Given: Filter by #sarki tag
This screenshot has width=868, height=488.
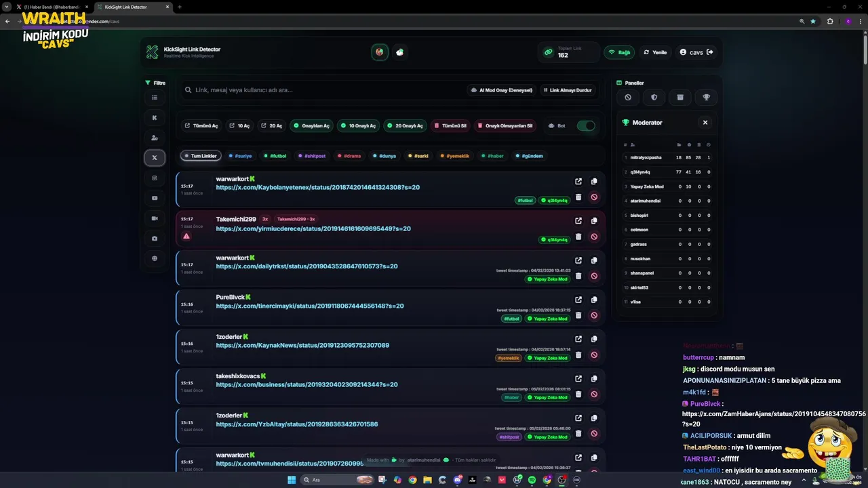Looking at the screenshot, I should click(418, 156).
